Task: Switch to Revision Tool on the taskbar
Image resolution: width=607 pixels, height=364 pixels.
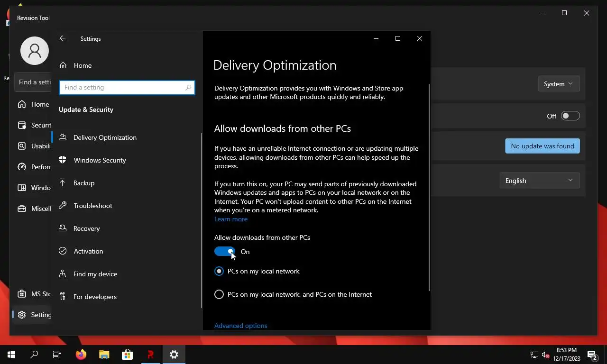Action: click(x=150, y=355)
